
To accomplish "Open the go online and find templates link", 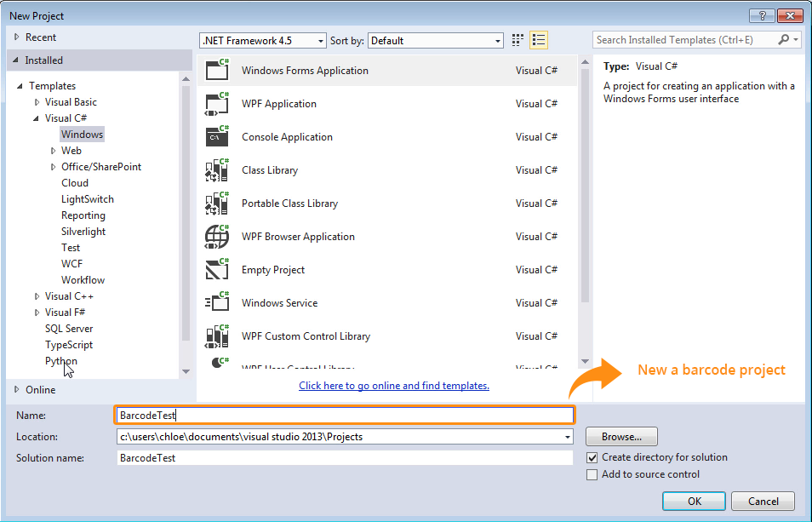I will (x=394, y=386).
